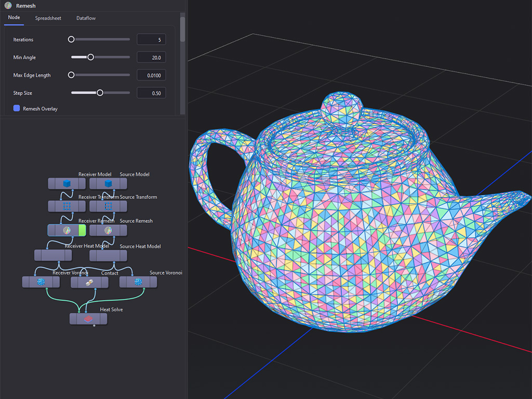Click the Source Remesh label
The height and width of the screenshot is (399, 532).
click(136, 221)
